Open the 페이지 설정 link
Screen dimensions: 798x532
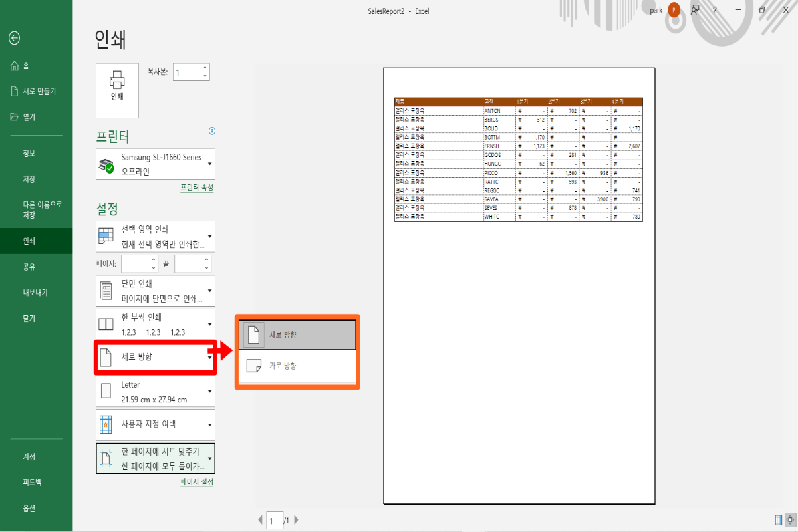(197, 482)
